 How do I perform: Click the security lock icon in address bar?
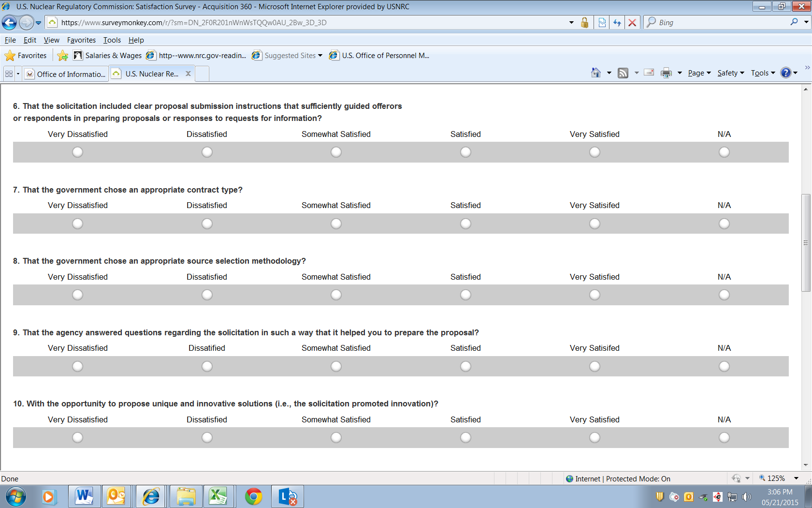pyautogui.click(x=584, y=22)
